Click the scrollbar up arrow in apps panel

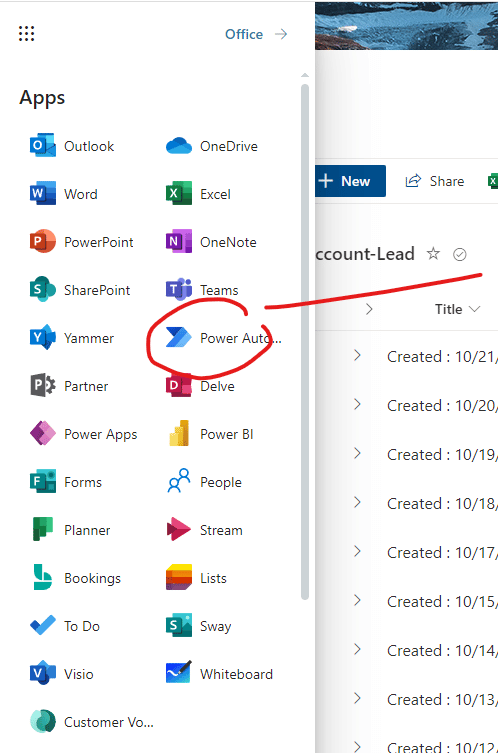point(305,75)
